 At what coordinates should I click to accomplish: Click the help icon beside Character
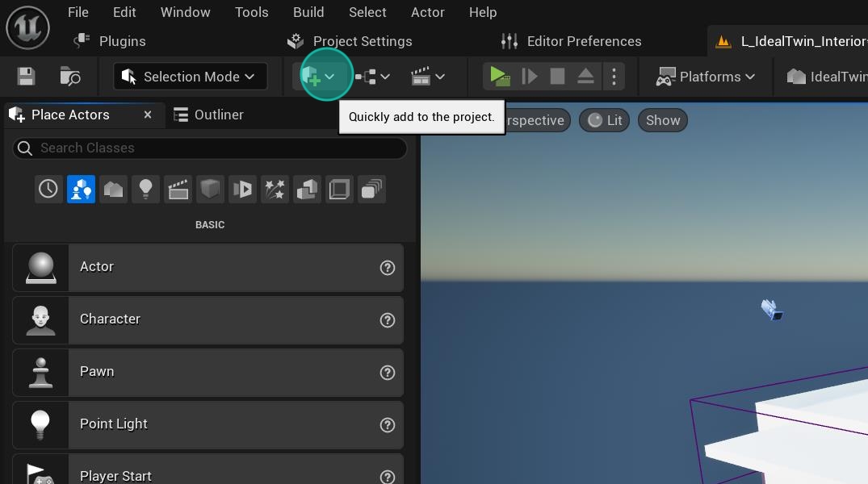tap(388, 320)
